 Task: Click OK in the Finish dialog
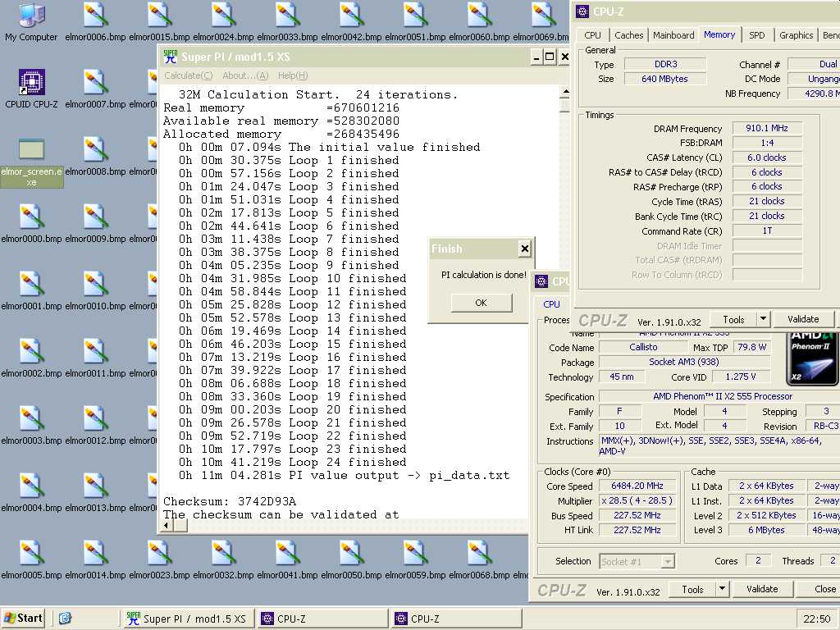pos(481,303)
